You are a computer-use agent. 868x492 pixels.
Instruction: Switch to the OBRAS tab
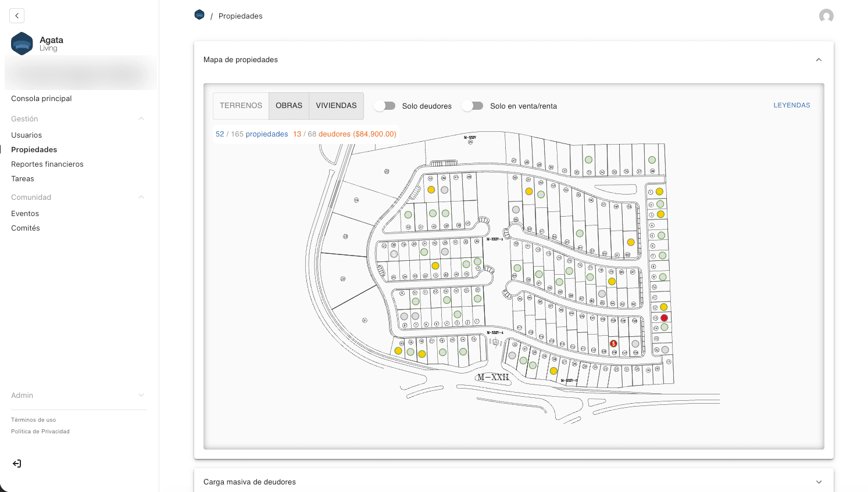[288, 105]
